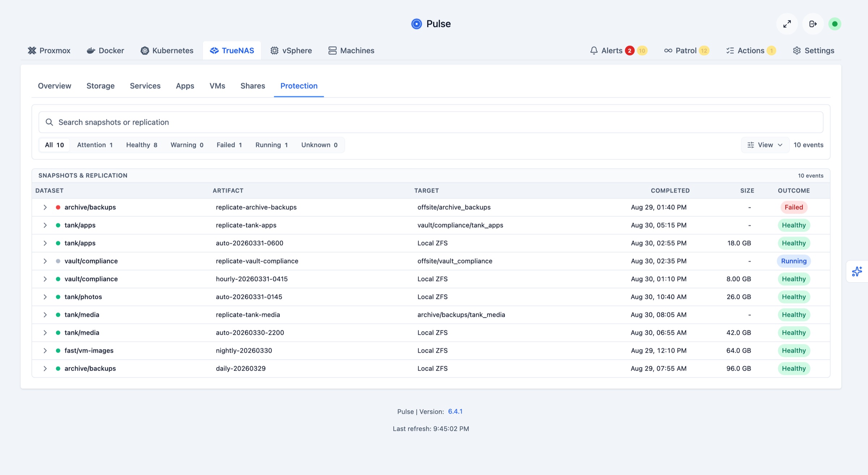Viewport: 868px width, 475px height.
Task: Click the Actions count badge 1
Action: click(x=771, y=51)
